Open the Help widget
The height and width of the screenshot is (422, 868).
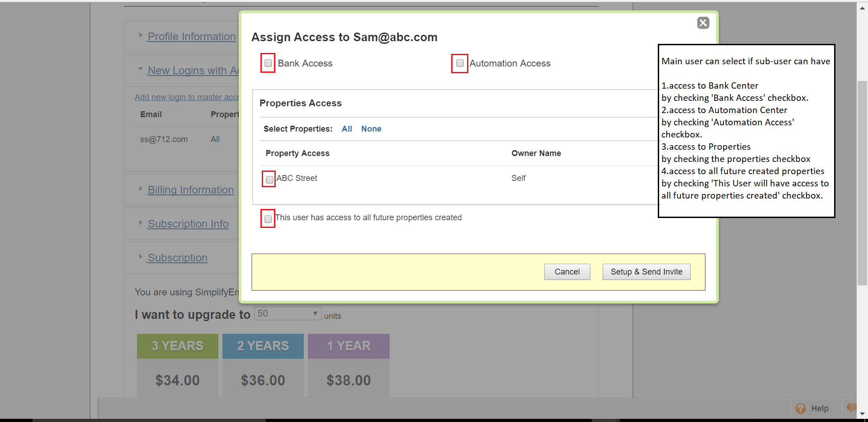812,408
